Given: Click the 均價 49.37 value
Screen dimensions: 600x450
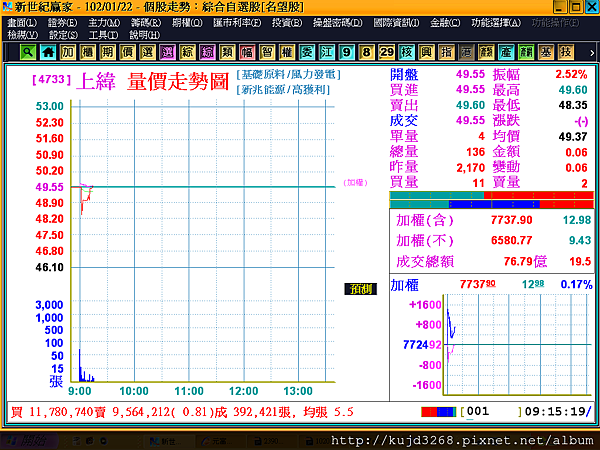Looking at the screenshot, I should (573, 137).
